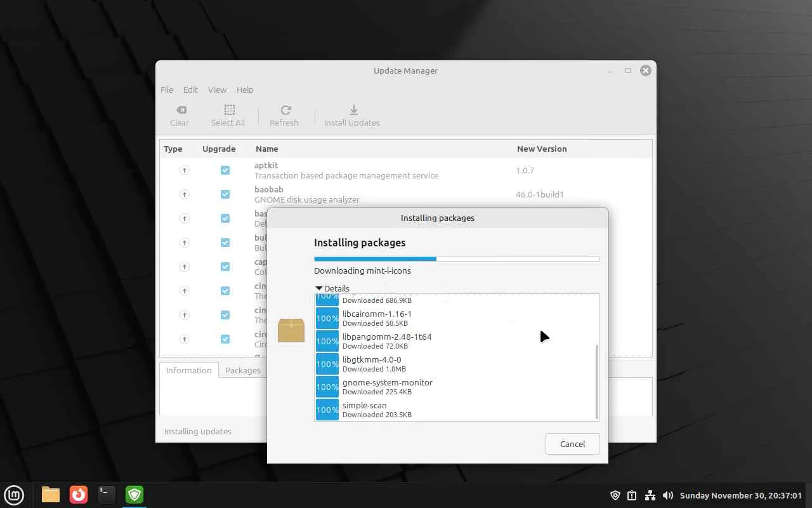Switch to the Information tab
Screen dimensions: 812x508
(x=188, y=370)
